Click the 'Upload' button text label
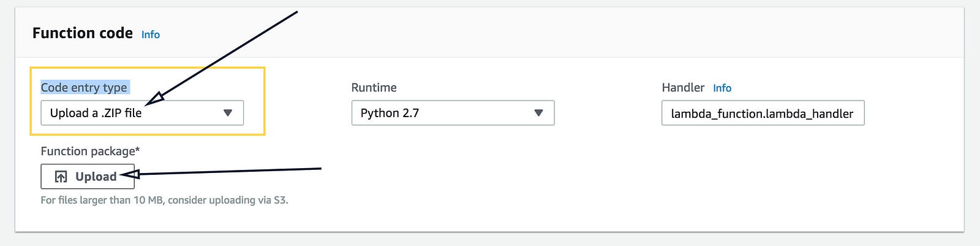 [x=96, y=177]
